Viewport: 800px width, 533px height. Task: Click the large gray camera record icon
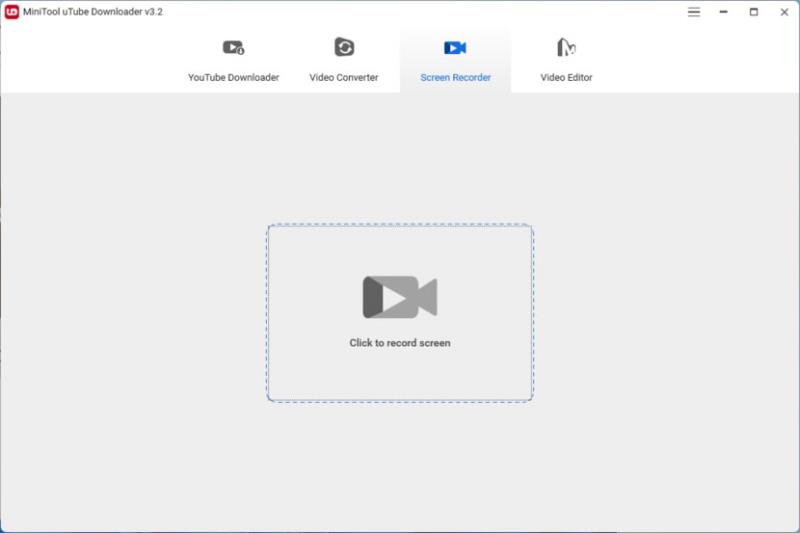tap(400, 297)
